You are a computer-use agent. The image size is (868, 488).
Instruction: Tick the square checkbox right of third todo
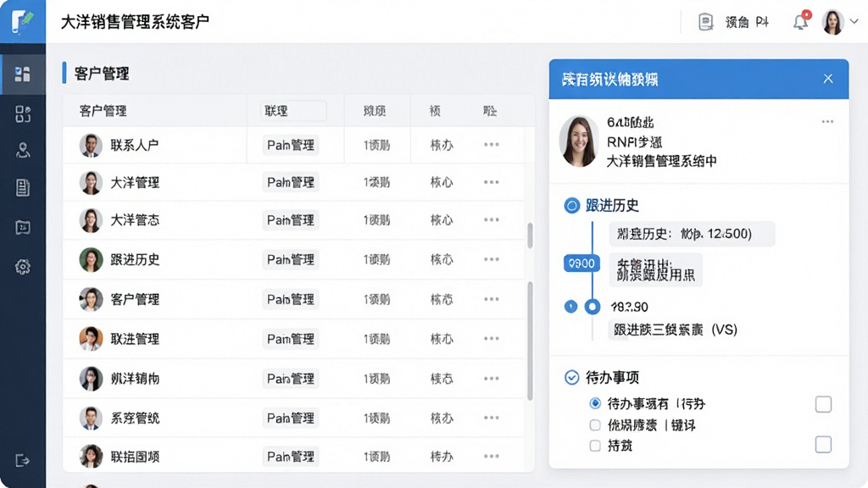click(823, 444)
